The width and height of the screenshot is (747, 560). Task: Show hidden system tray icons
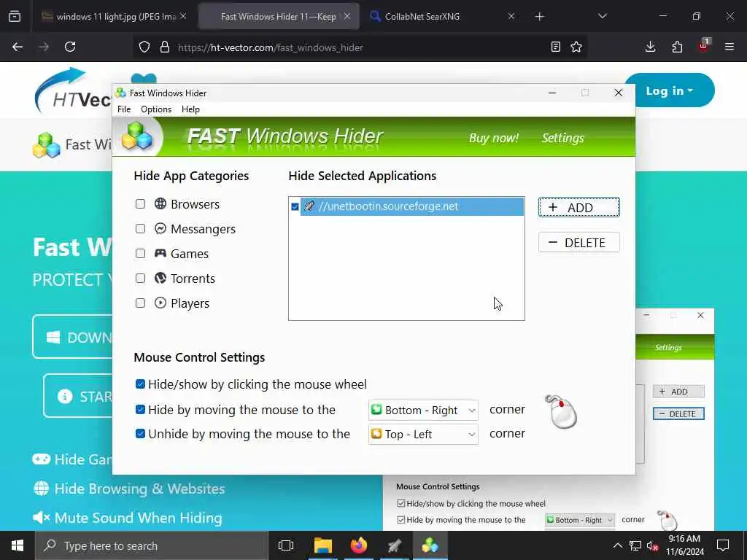click(617, 545)
